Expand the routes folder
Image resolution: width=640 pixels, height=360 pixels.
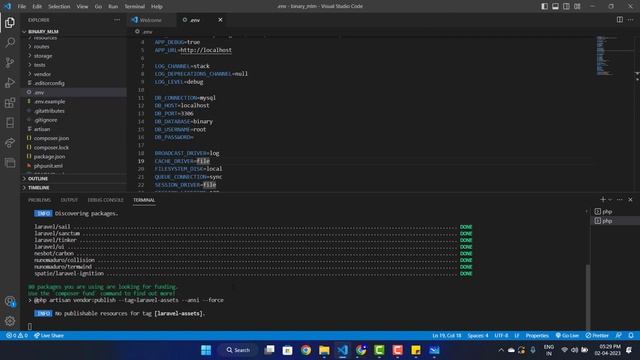42,47
